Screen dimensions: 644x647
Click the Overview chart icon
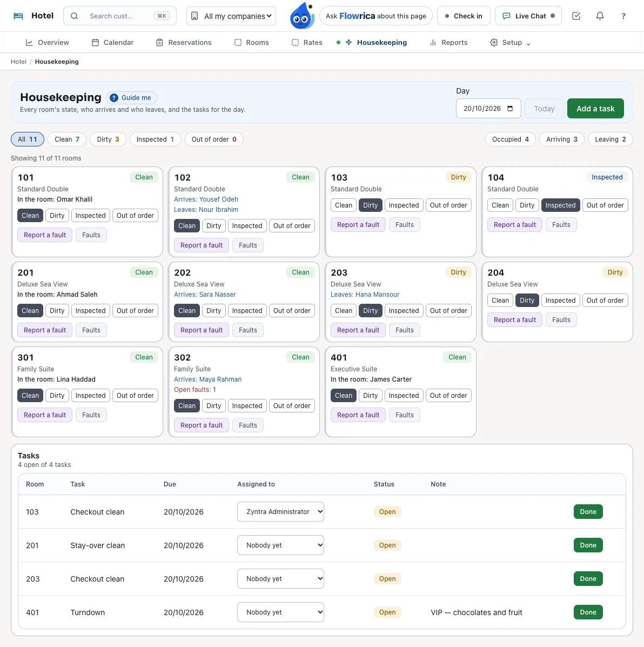pyautogui.click(x=29, y=43)
